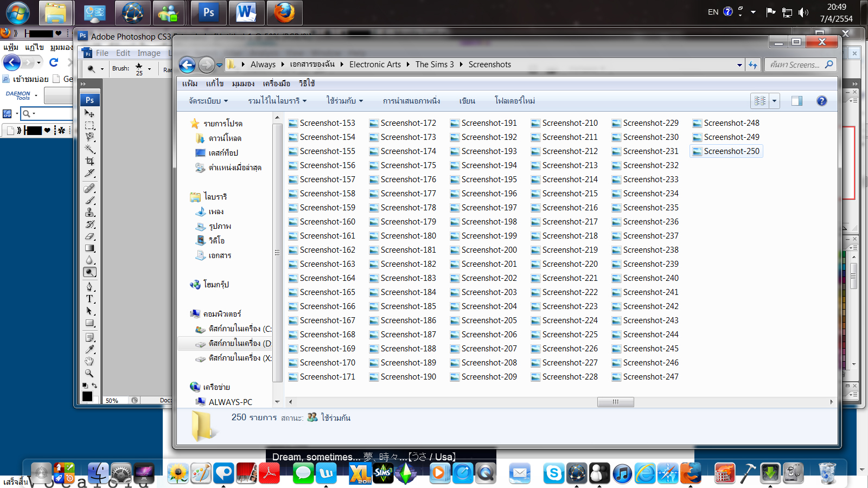Open the Recycle Bin in the dock
Screen dimensions: 868x488
tap(827, 473)
